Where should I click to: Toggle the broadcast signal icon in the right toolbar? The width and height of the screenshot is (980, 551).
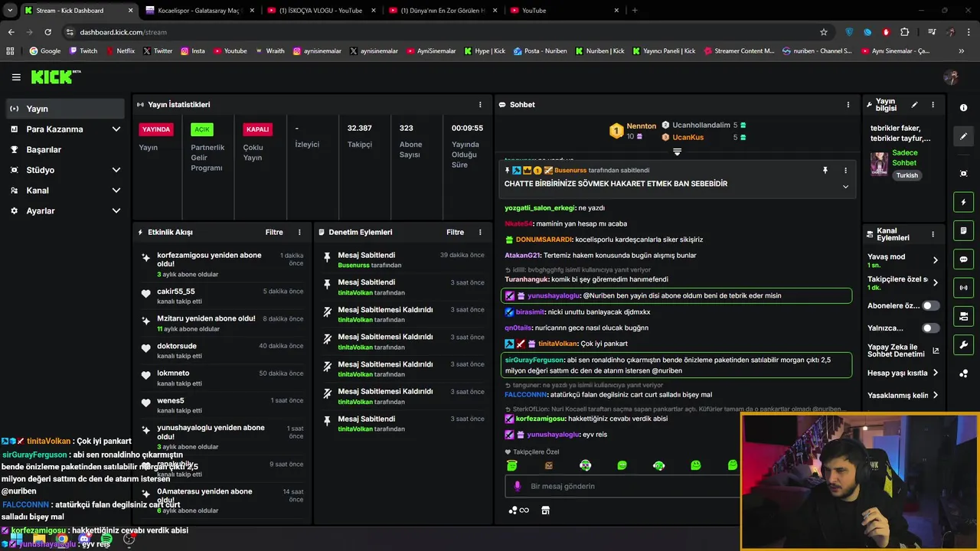[963, 288]
